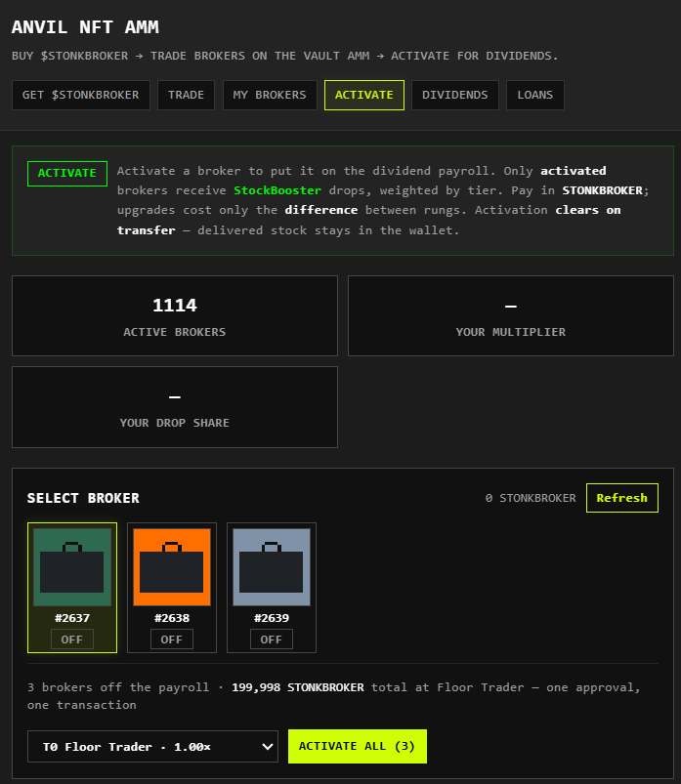Select broker #2637 green briefcase thumbnail

click(72, 567)
